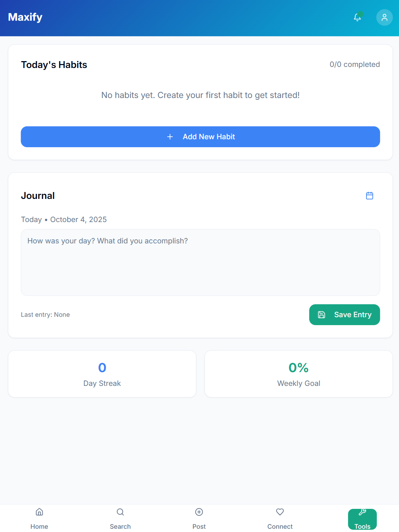
Task: Click the 0/0 completed habits counter
Action: click(x=355, y=64)
